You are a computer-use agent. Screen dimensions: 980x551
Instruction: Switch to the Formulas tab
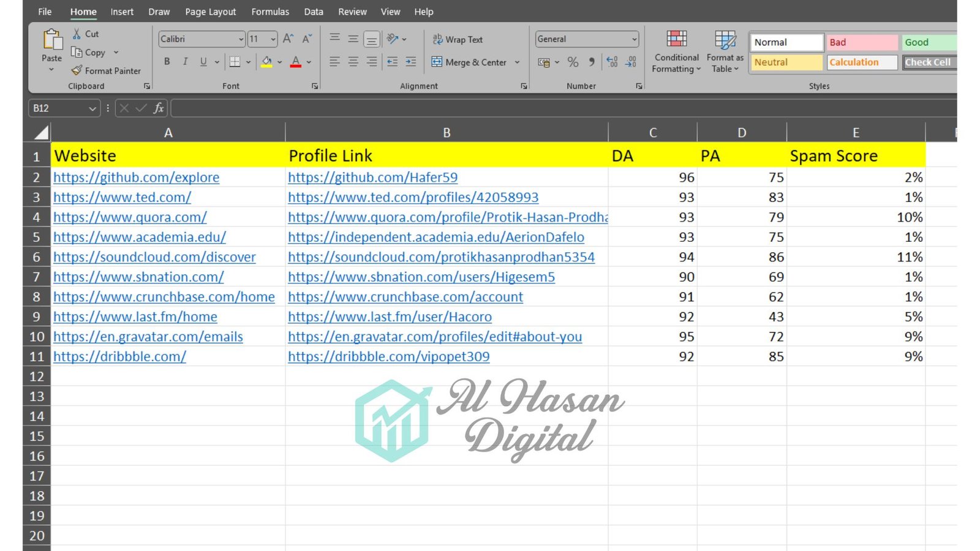(270, 12)
